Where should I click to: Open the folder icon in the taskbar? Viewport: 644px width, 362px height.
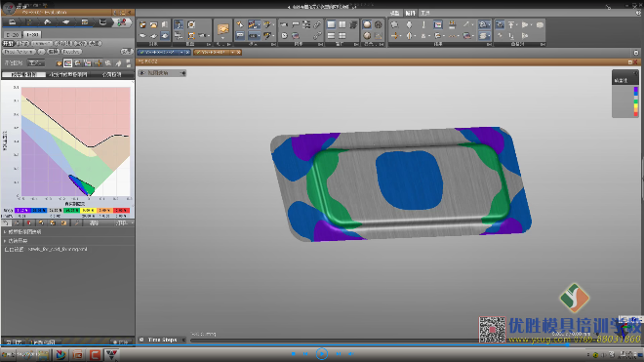coord(43,354)
